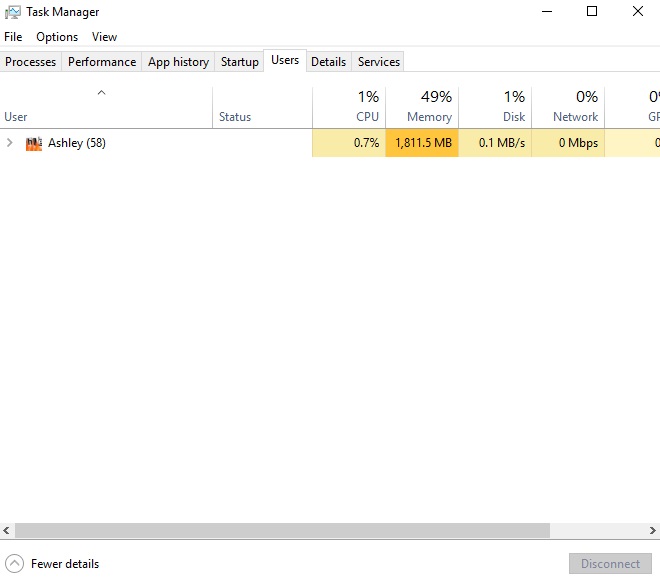This screenshot has width=660, height=586.
Task: Click the sort arrow above User column
Action: tap(101, 93)
